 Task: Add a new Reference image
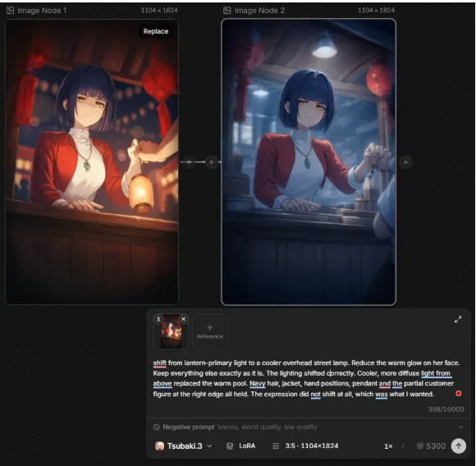tap(210, 331)
